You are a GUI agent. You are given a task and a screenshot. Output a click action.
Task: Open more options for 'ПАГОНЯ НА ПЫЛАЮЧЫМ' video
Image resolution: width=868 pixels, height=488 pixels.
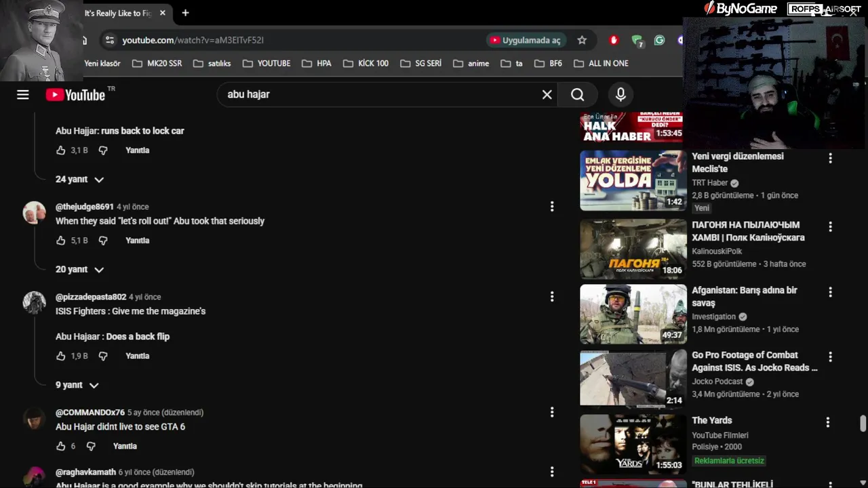[830, 226]
